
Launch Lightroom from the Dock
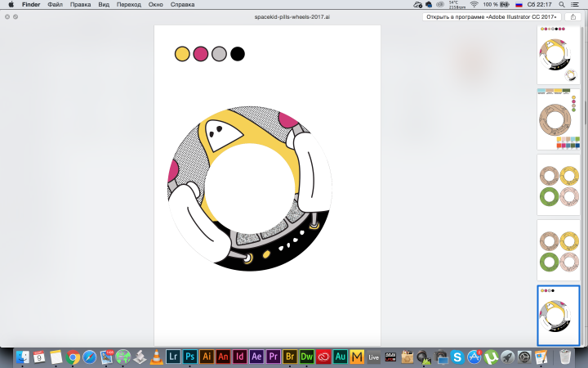click(x=173, y=357)
